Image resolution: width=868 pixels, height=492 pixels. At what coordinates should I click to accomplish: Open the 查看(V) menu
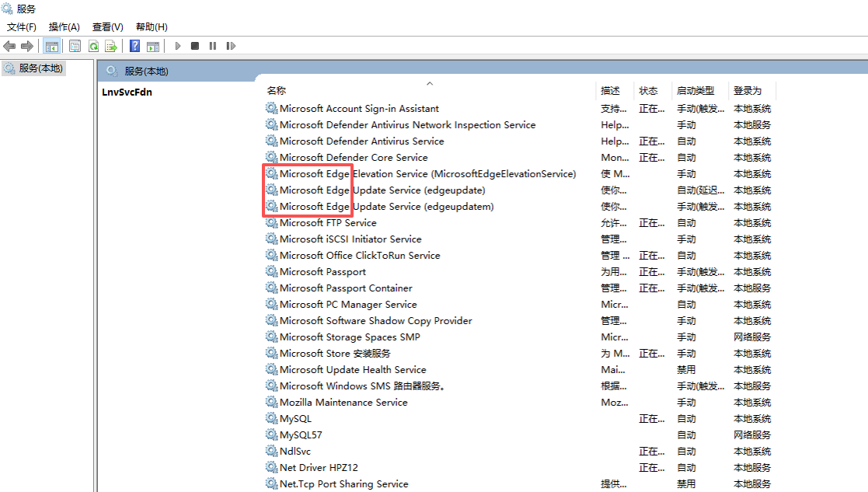click(107, 26)
